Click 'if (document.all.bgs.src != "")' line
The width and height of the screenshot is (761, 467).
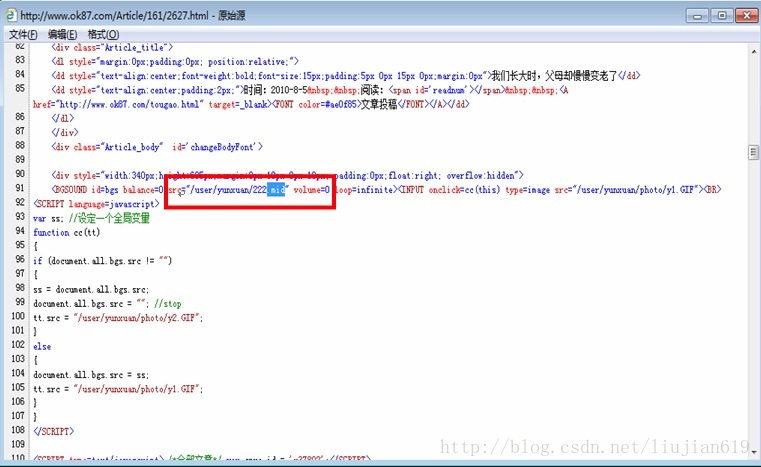coord(102,261)
